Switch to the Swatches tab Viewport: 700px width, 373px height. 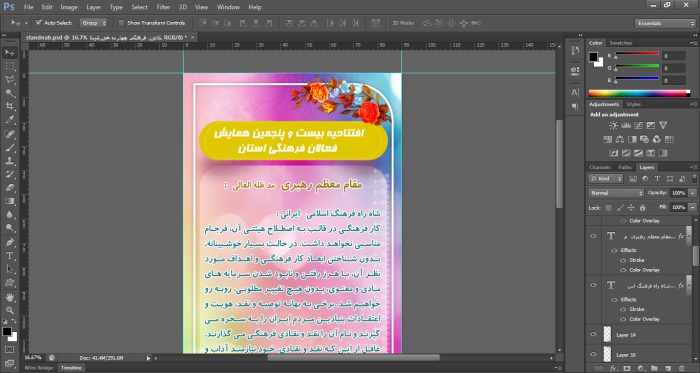coord(621,43)
